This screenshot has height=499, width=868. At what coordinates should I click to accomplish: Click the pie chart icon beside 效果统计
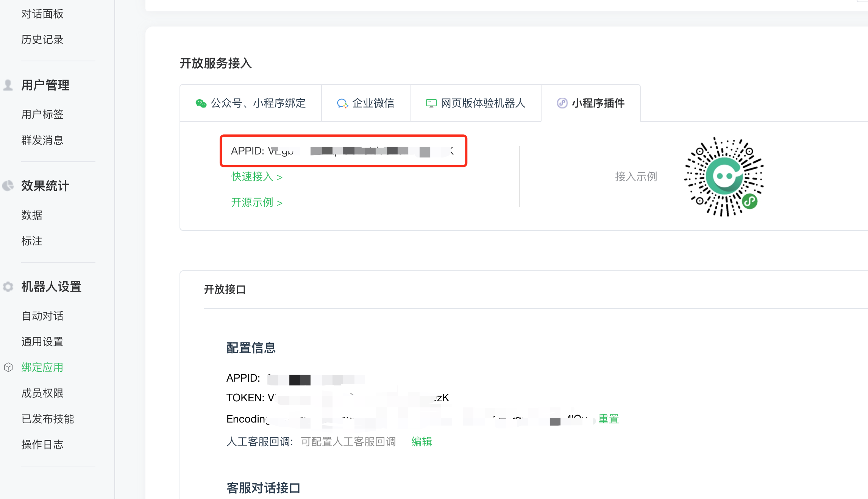point(8,186)
